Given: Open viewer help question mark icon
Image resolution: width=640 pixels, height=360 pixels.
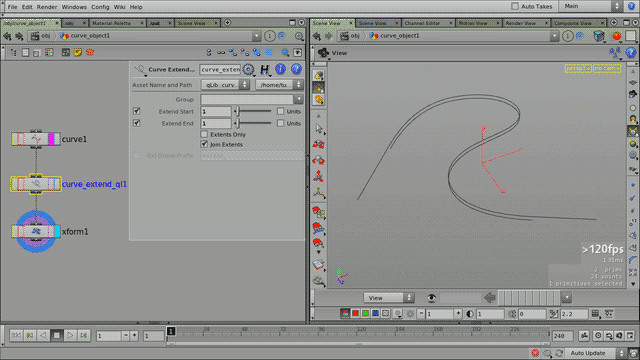Looking at the screenshot, I should click(631, 53).
